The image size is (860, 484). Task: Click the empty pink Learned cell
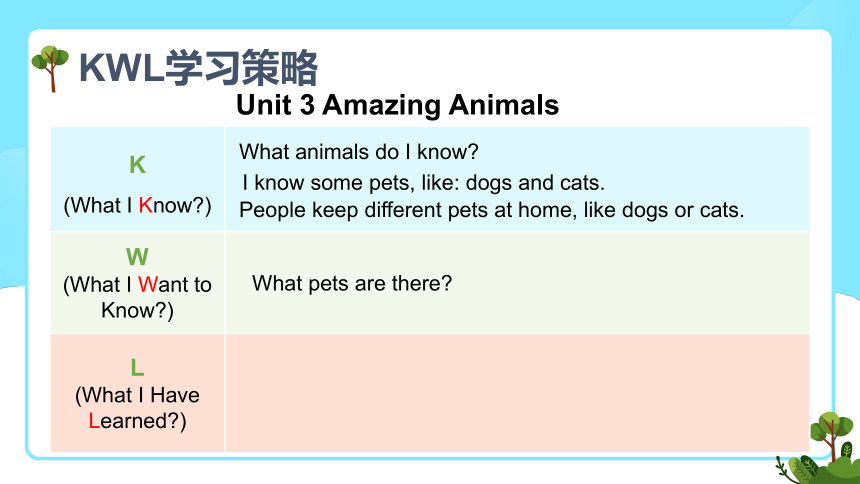517,393
